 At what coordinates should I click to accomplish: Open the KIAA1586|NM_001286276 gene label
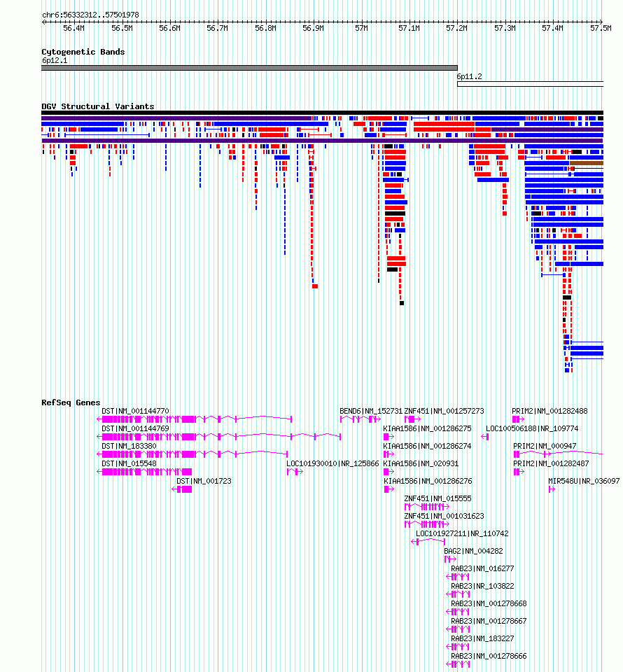428,482
